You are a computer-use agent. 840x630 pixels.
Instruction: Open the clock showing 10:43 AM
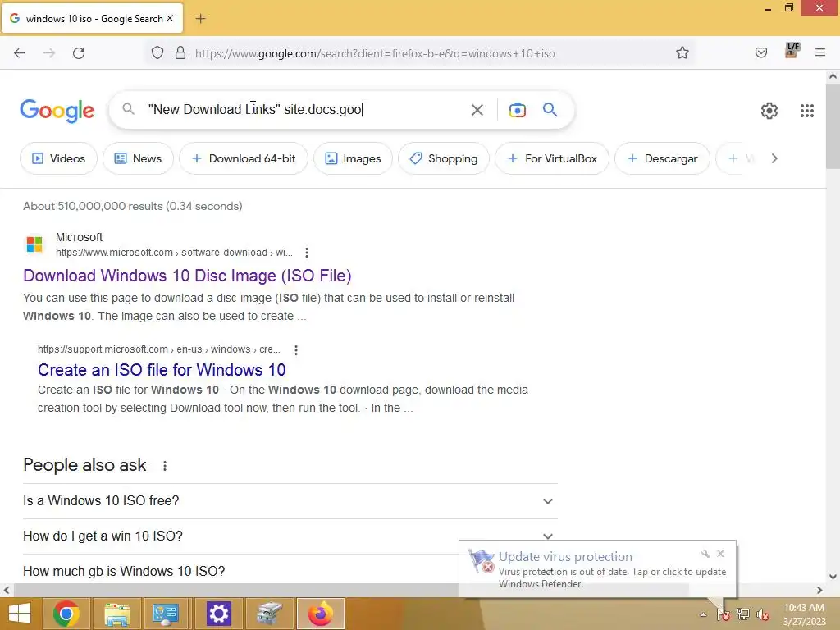(804, 614)
